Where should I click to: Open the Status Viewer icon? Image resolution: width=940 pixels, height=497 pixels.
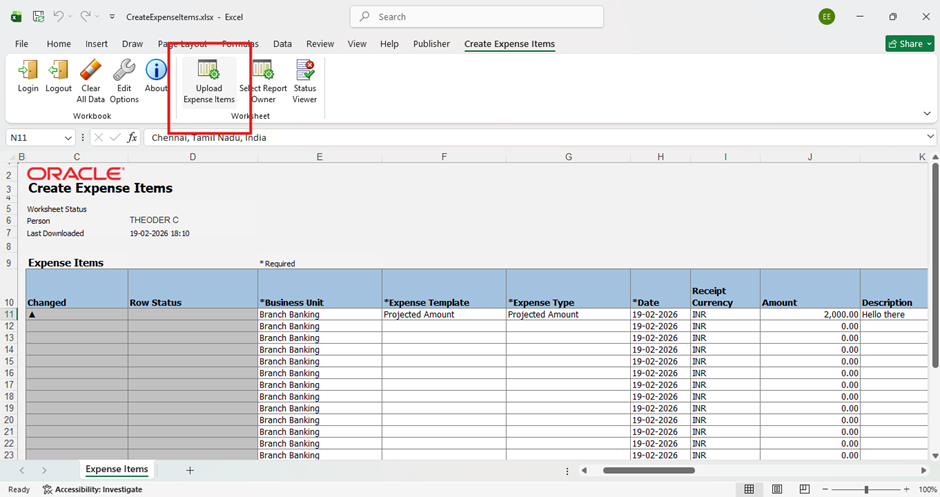coord(305,70)
